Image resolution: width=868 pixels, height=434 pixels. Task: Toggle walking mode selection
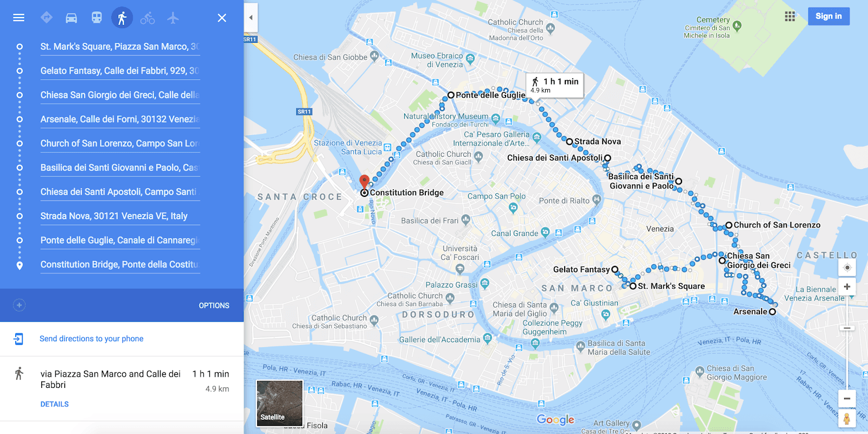tap(122, 18)
